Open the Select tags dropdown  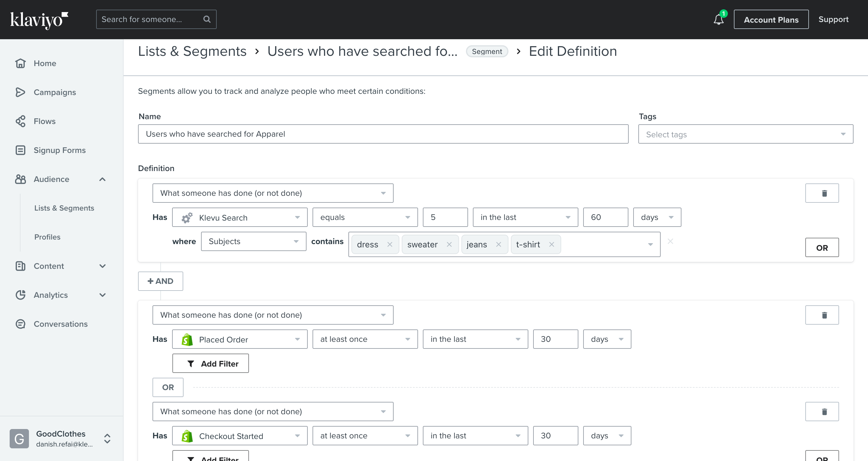pyautogui.click(x=746, y=134)
